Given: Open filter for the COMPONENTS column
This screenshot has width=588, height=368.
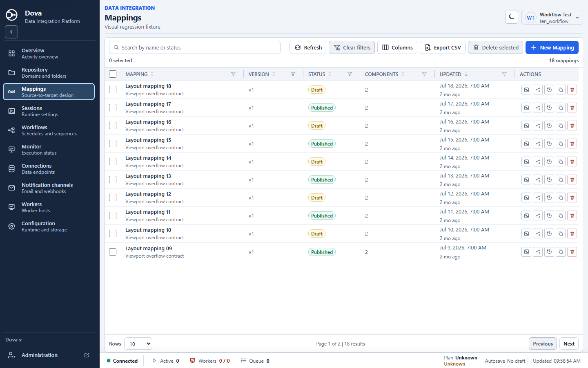Looking at the screenshot, I should (x=424, y=74).
